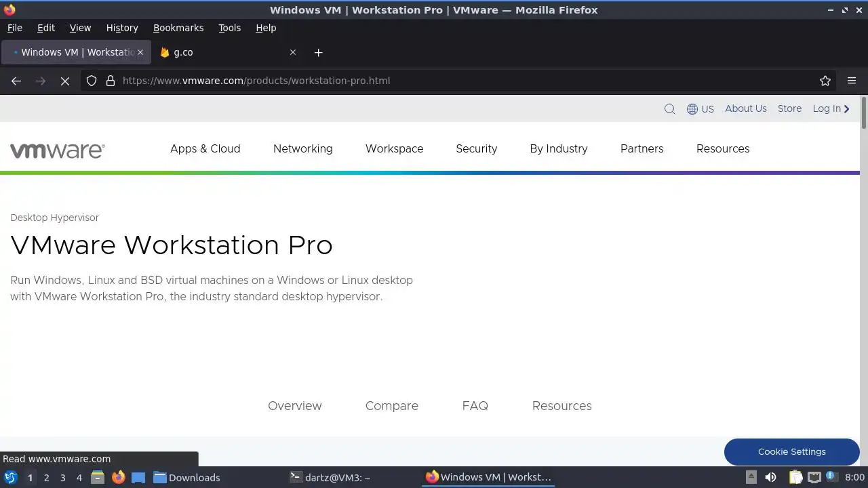Jump to the Overview section
This screenshot has width=868, height=488.
pos(295,406)
